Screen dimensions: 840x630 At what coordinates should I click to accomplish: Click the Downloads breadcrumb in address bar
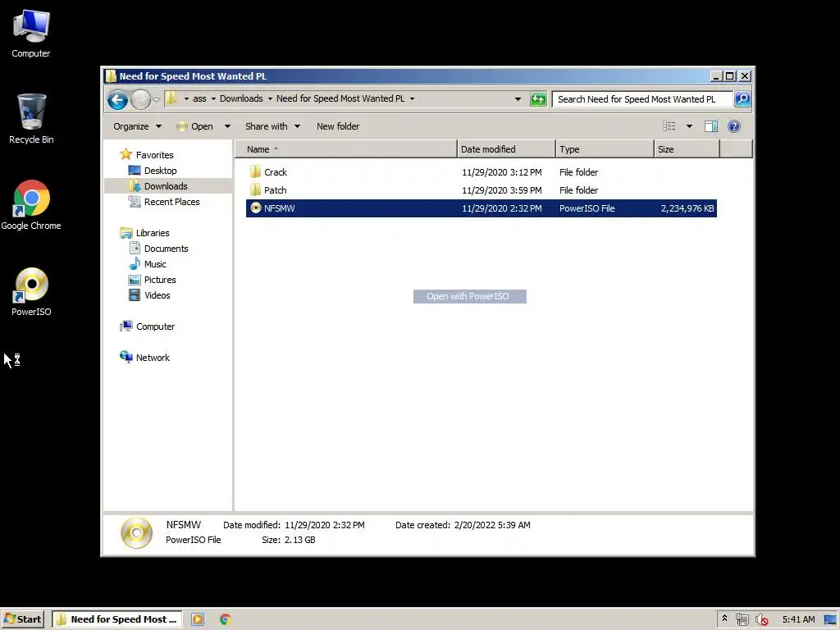coord(241,98)
